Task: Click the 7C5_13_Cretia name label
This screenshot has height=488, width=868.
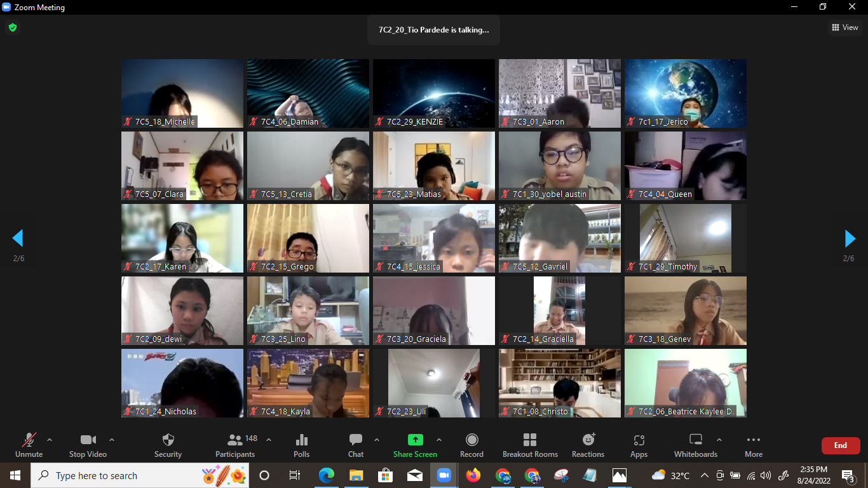Action: tap(287, 194)
